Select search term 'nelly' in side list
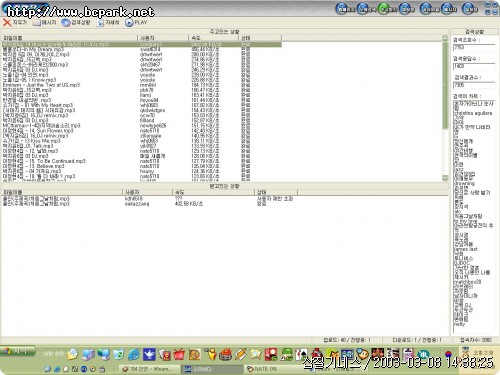 pos(459,324)
